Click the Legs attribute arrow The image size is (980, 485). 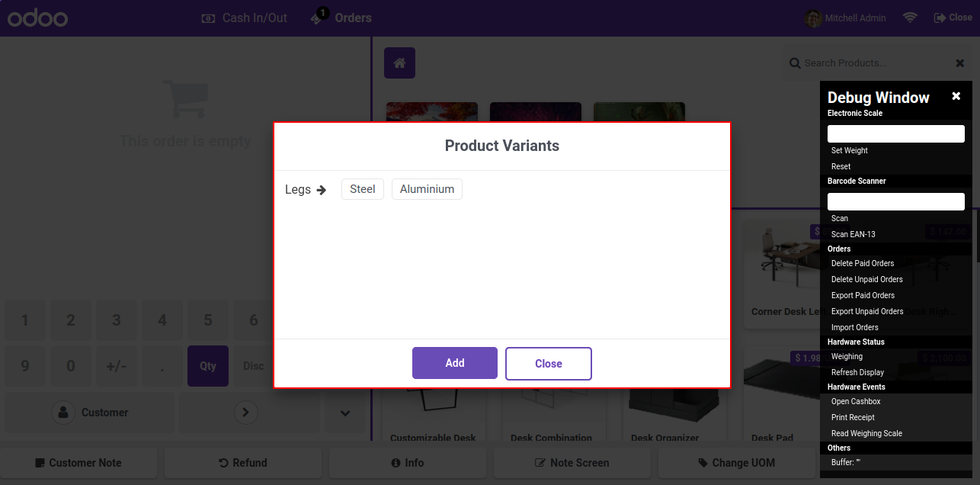pyautogui.click(x=321, y=190)
